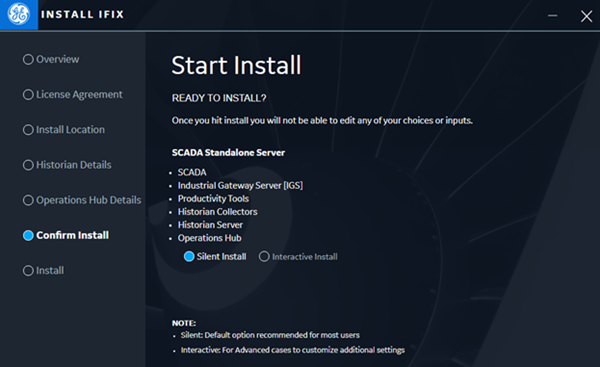This screenshot has width=600, height=367.
Task: Click the Historian Server item
Action: click(x=210, y=225)
